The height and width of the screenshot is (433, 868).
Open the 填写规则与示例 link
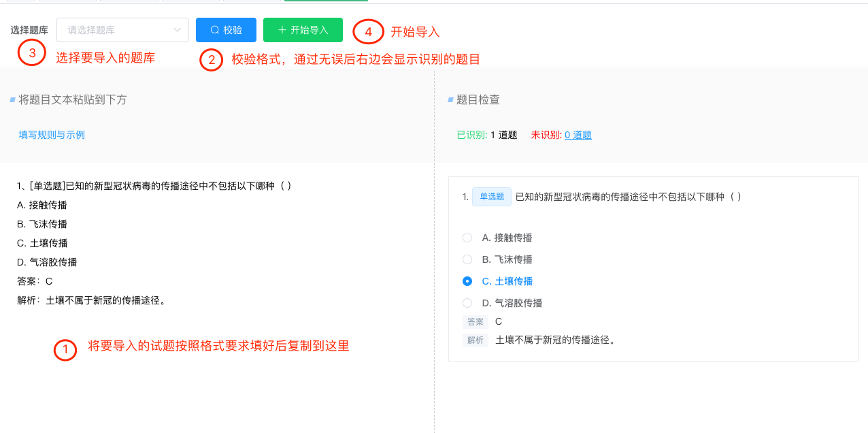pyautogui.click(x=52, y=135)
